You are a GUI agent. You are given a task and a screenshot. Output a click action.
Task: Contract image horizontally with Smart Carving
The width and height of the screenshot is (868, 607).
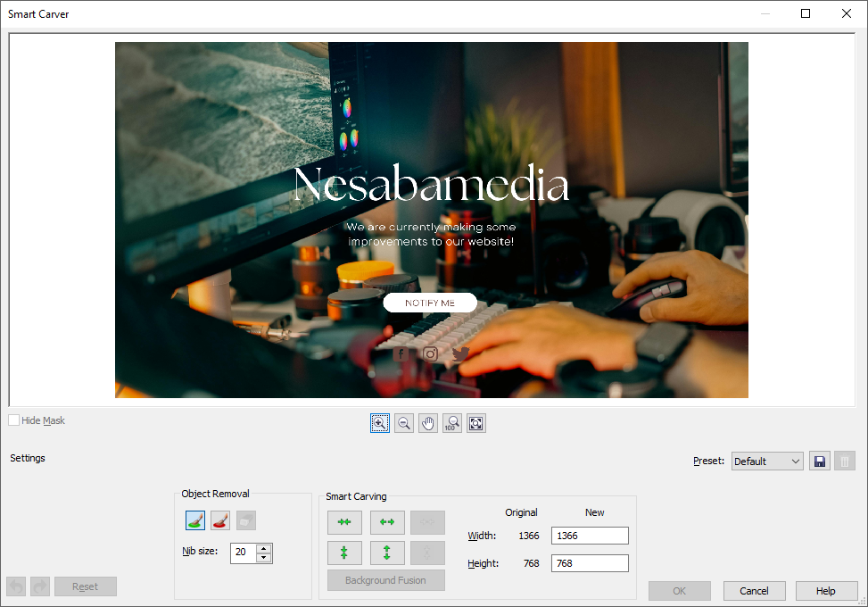(x=344, y=522)
